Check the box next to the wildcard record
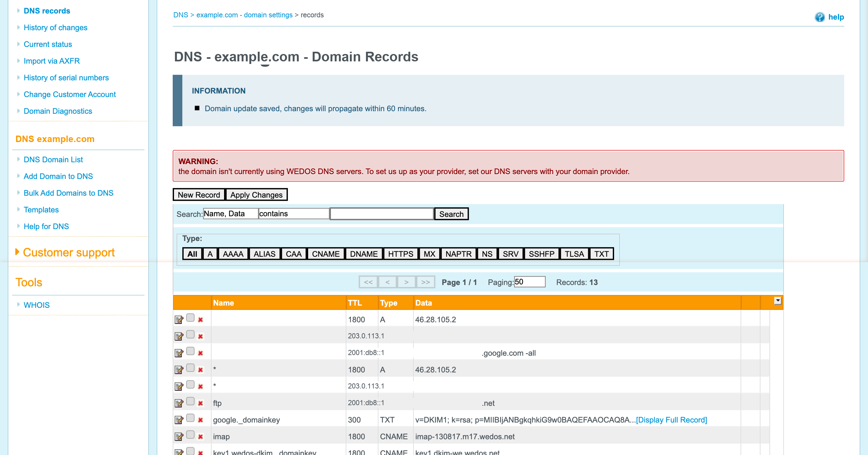The width and height of the screenshot is (868, 455). (190, 368)
